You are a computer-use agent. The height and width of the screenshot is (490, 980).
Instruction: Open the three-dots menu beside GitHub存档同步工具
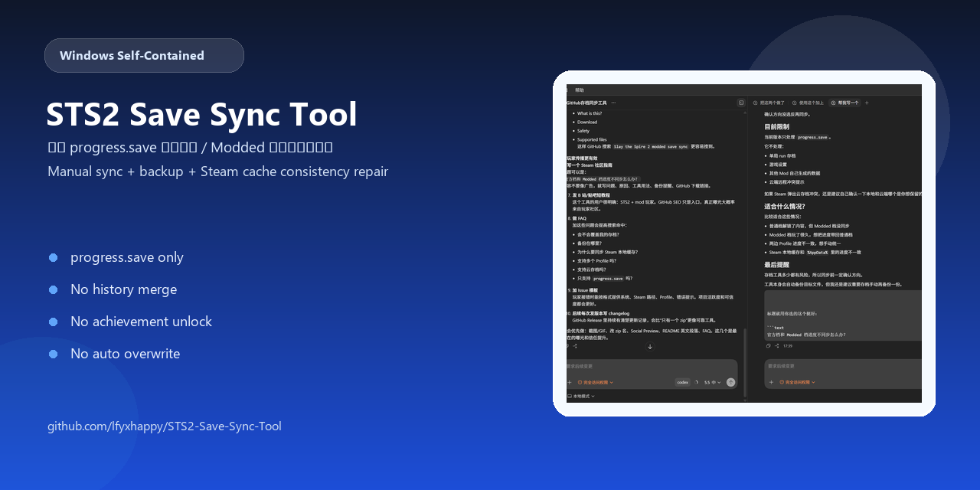pyautogui.click(x=613, y=103)
